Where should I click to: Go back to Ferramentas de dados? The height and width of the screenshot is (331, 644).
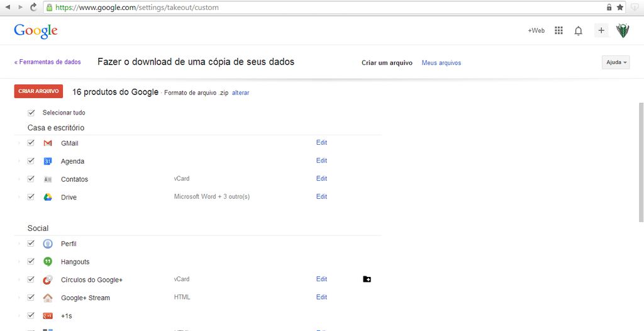click(48, 62)
